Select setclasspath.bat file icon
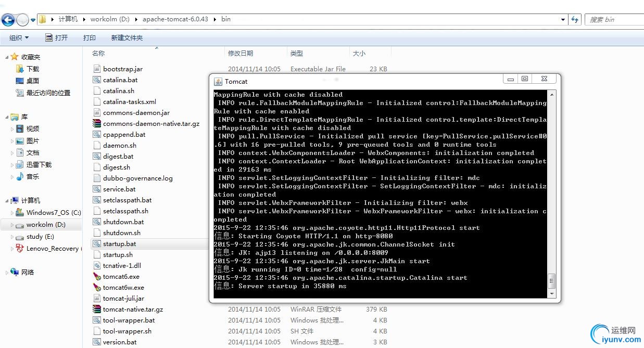The image size is (644, 348). tap(97, 200)
